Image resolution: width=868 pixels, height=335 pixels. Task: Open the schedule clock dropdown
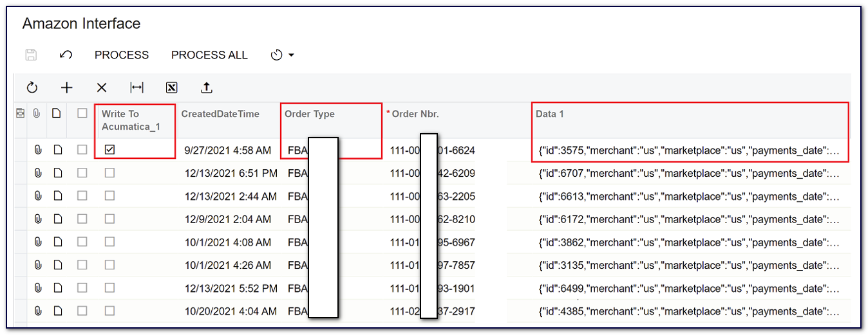282,55
